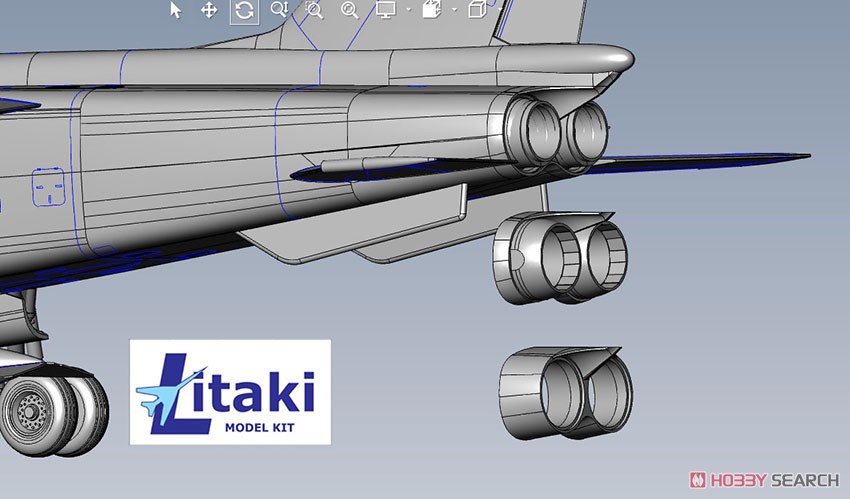Activate the pan move tool
The image size is (850, 499).
[x=209, y=10]
